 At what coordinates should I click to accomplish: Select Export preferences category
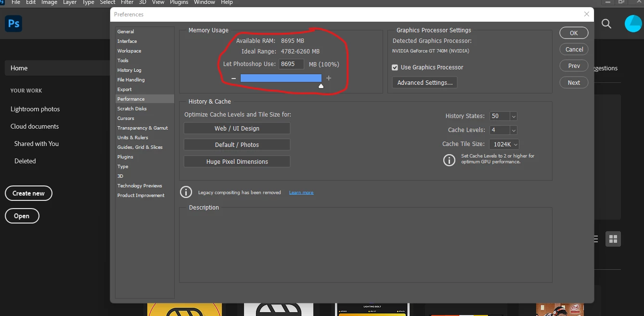pos(145,89)
